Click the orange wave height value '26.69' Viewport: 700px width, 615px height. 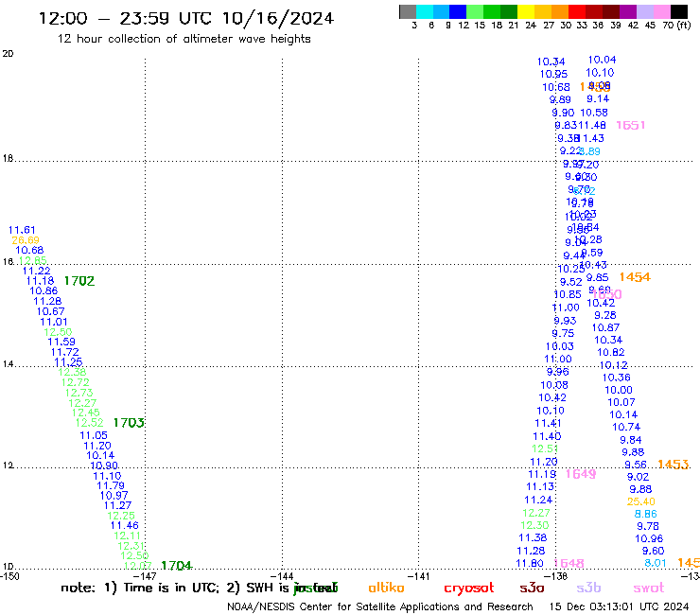point(26,240)
